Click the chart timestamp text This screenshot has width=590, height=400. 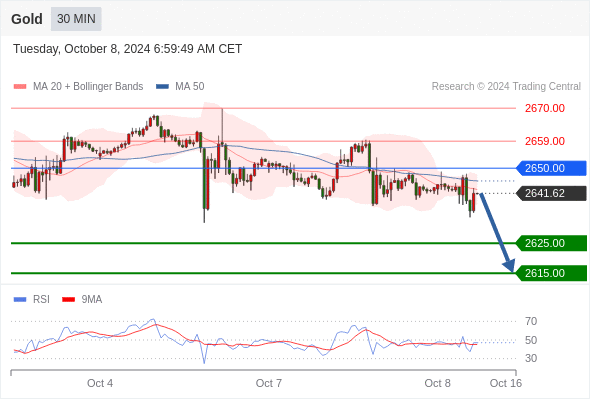[128, 49]
